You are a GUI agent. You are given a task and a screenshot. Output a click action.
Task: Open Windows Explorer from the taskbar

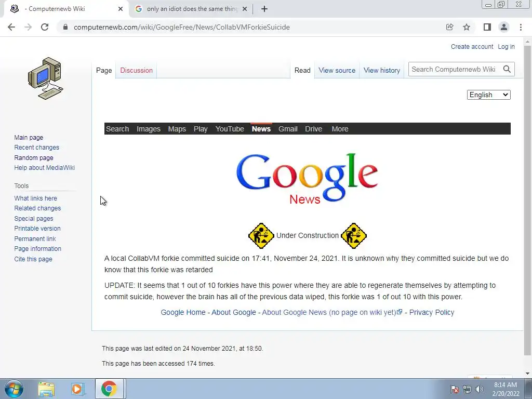coord(46,389)
